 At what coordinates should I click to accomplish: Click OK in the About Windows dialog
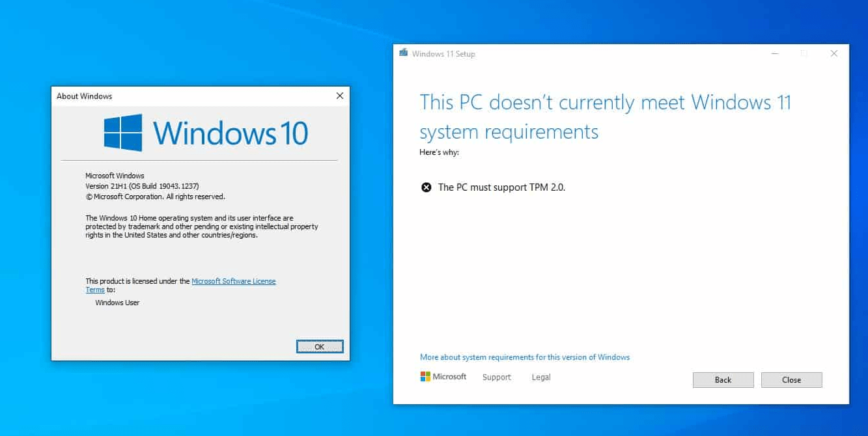coord(320,347)
